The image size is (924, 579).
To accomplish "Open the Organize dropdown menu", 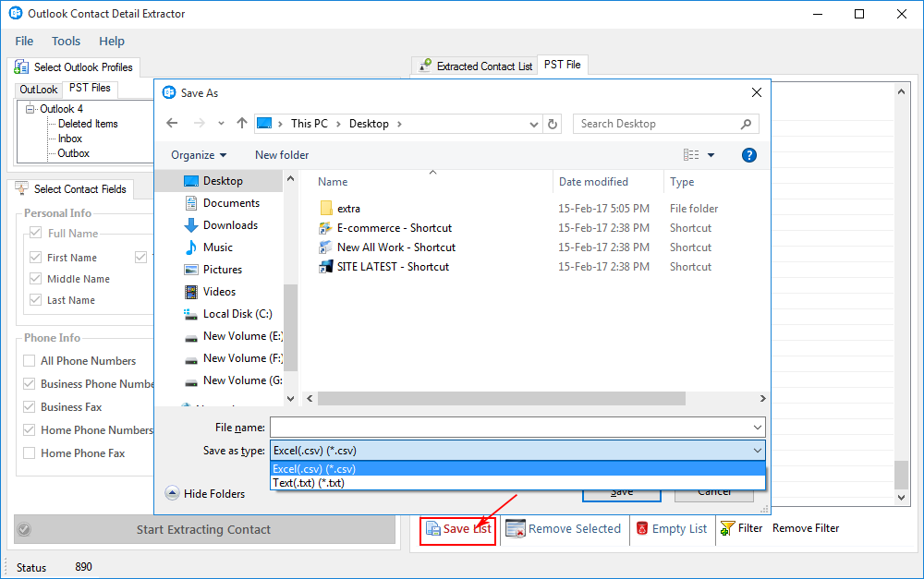I will 199,155.
